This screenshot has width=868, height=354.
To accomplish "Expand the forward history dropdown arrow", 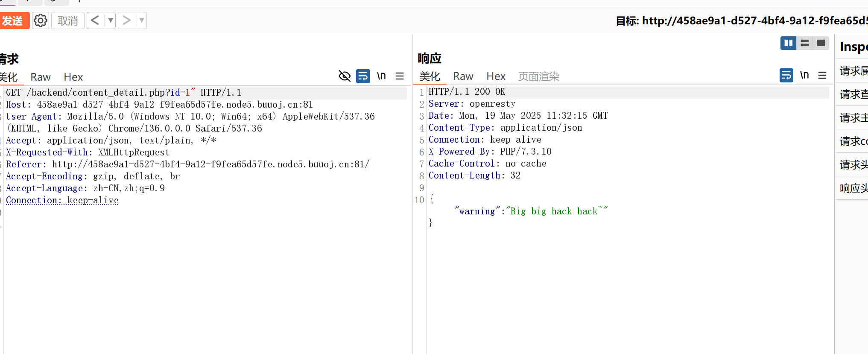I will 142,20.
